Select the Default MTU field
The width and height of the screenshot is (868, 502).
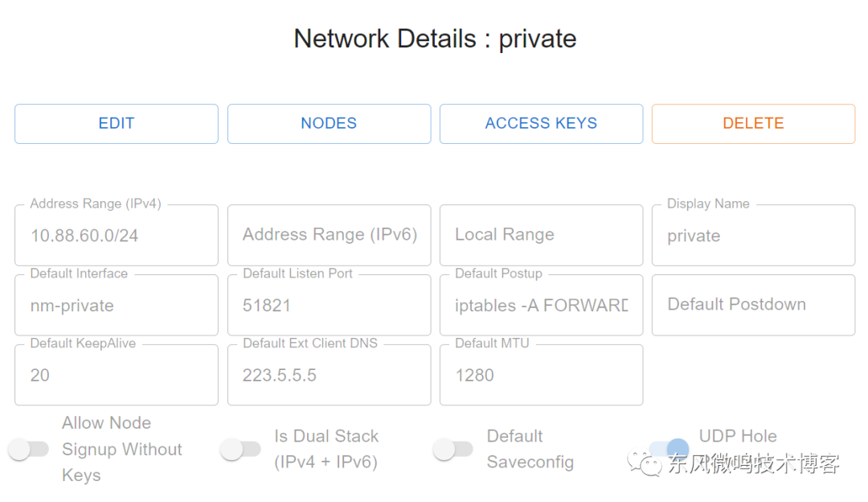point(542,375)
